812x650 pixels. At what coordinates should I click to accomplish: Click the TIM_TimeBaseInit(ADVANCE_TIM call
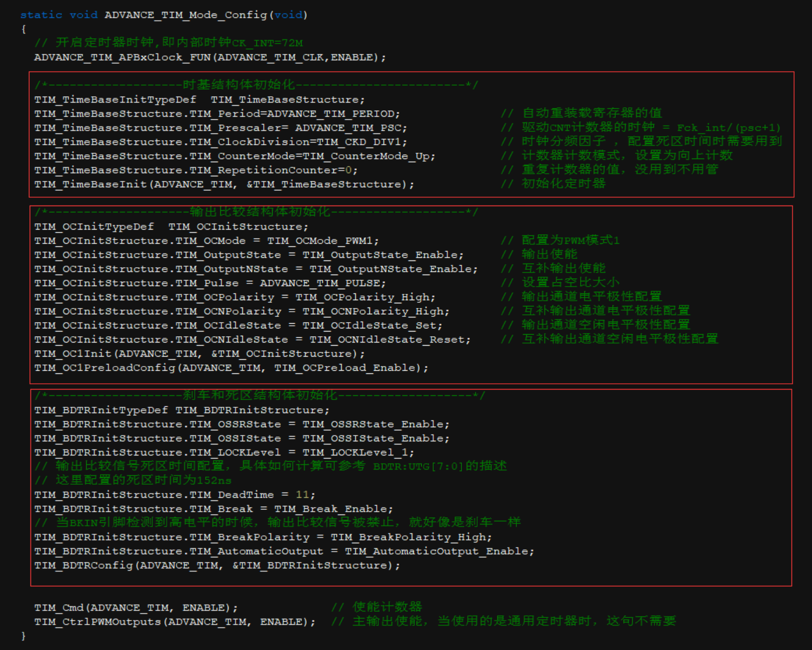click(x=224, y=184)
